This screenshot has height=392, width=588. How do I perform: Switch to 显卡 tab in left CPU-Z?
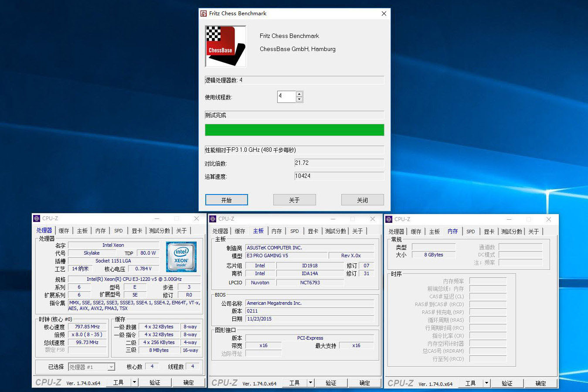[137, 231]
